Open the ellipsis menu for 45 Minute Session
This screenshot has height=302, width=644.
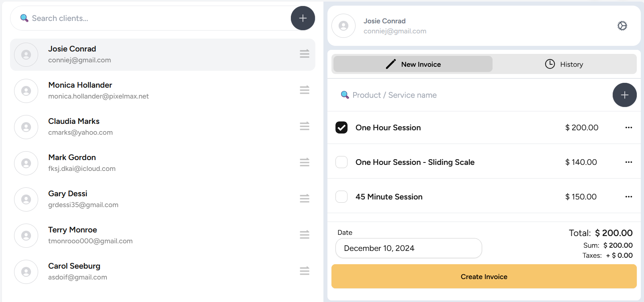[x=628, y=197]
